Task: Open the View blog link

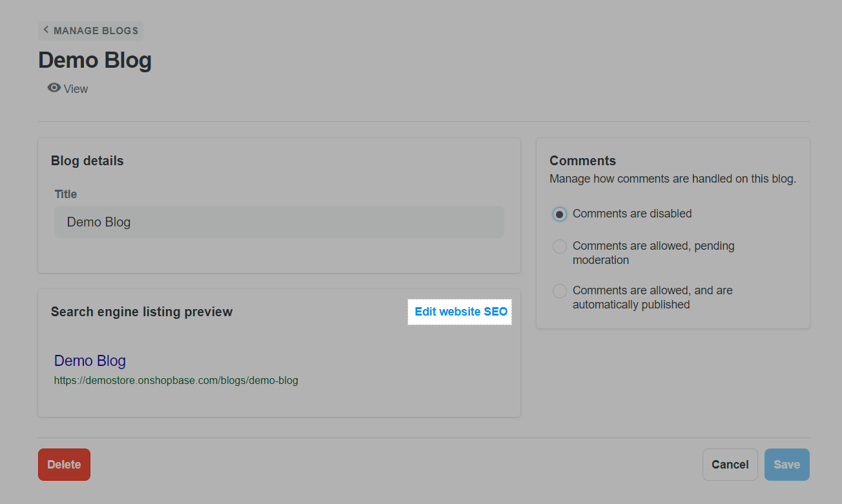Action: 68,88
